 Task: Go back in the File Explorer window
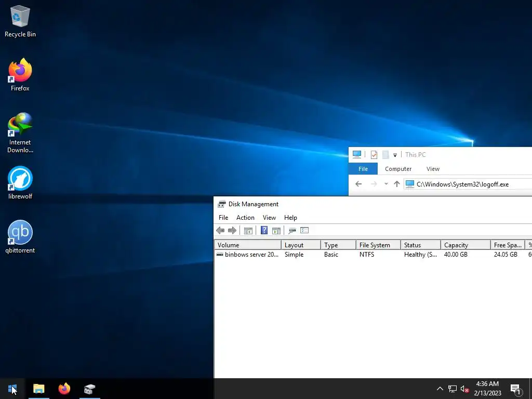(358, 184)
